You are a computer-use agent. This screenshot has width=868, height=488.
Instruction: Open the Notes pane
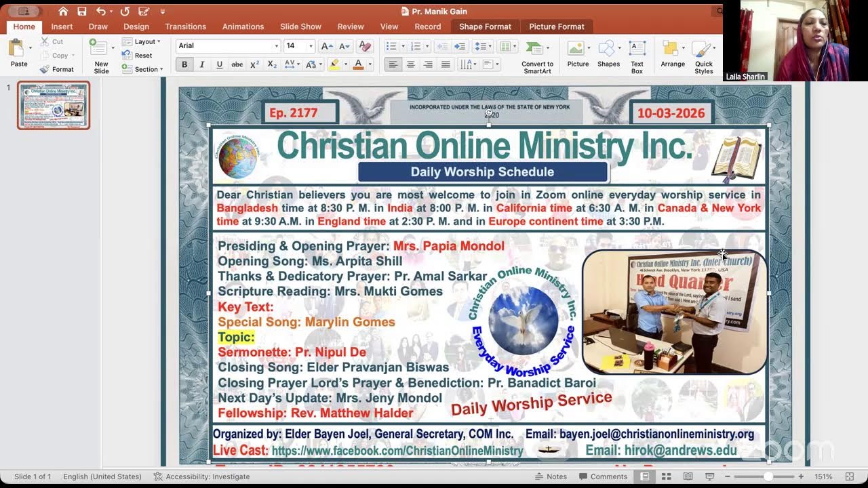point(551,476)
